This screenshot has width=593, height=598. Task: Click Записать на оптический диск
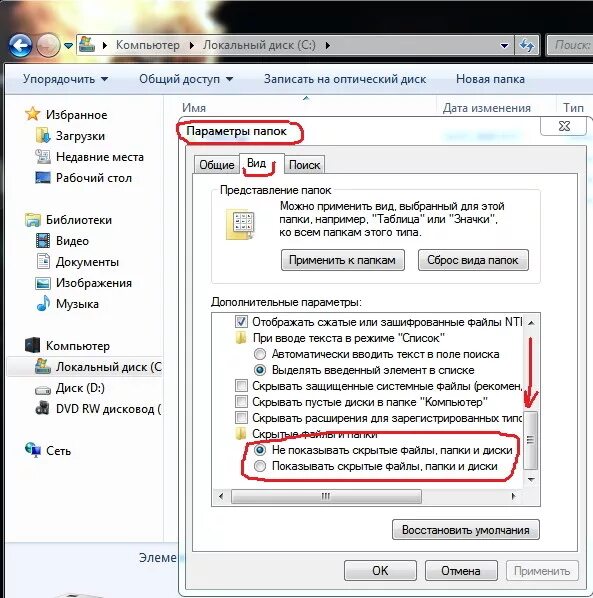(345, 79)
